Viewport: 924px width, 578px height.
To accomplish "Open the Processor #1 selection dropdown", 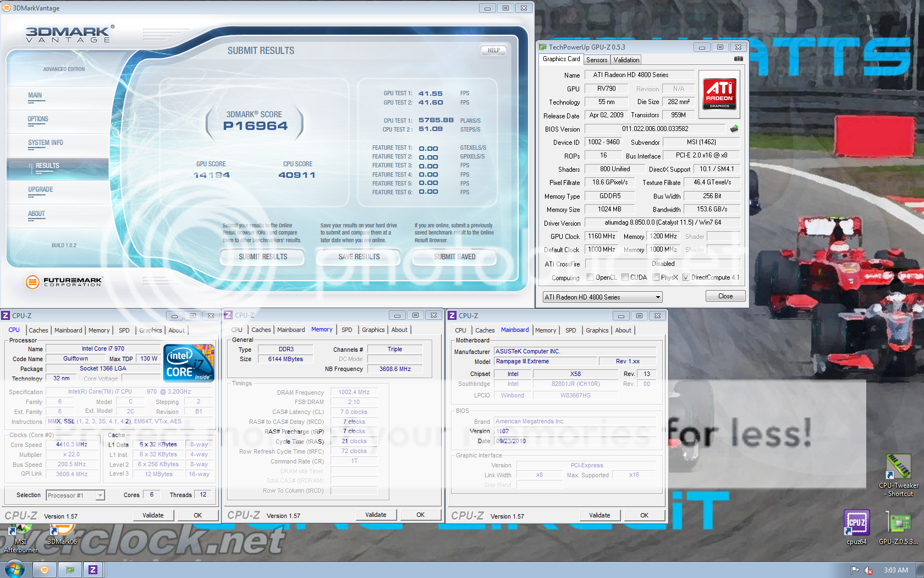I will [75, 495].
